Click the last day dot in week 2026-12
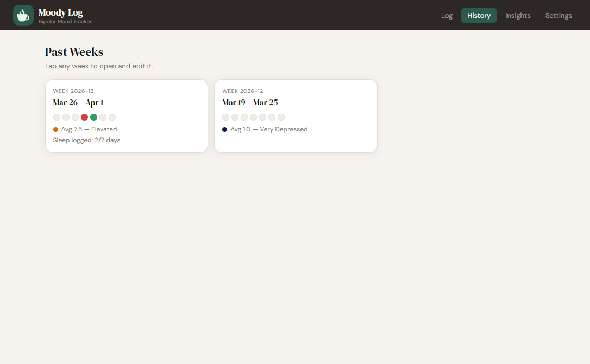This screenshot has width=590, height=364. (281, 117)
